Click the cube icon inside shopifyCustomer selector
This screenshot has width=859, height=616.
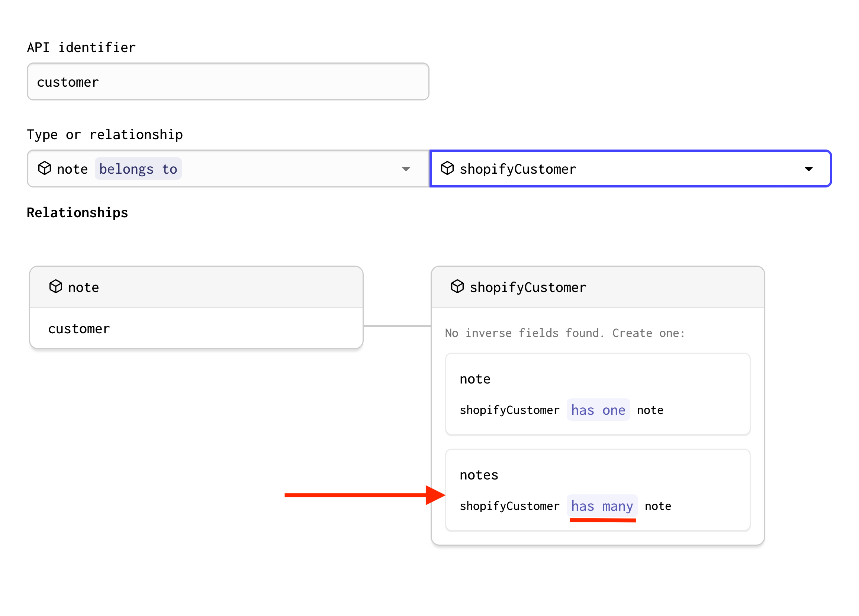[448, 169]
